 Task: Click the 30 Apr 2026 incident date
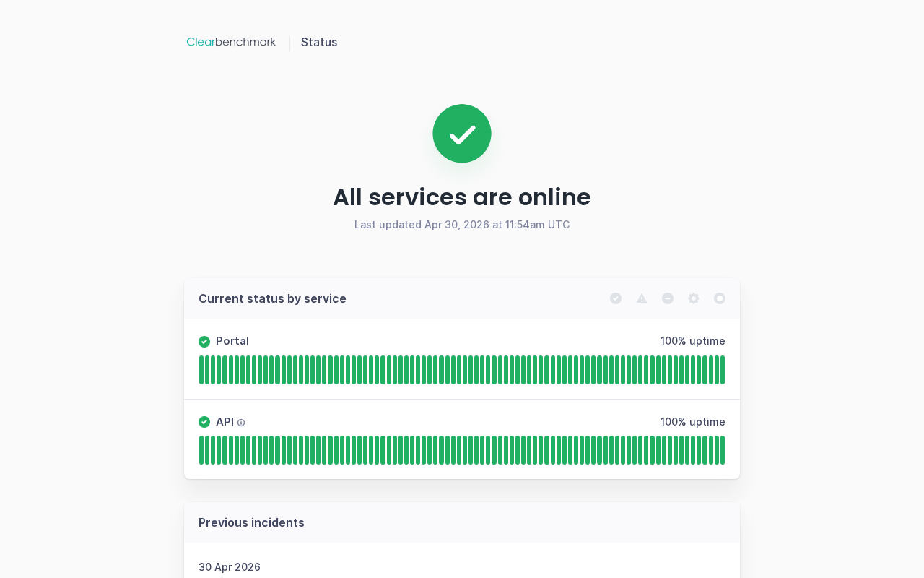(230, 567)
